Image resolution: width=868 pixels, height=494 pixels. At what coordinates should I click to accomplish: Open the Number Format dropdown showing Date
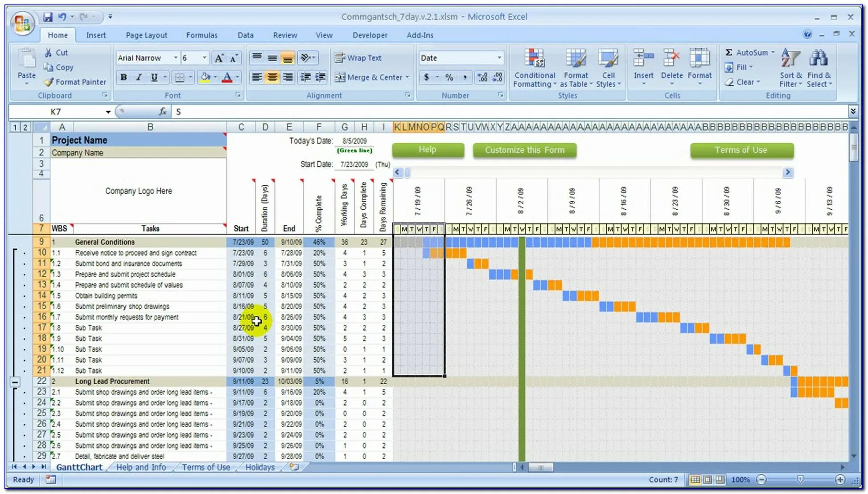pyautogui.click(x=499, y=58)
